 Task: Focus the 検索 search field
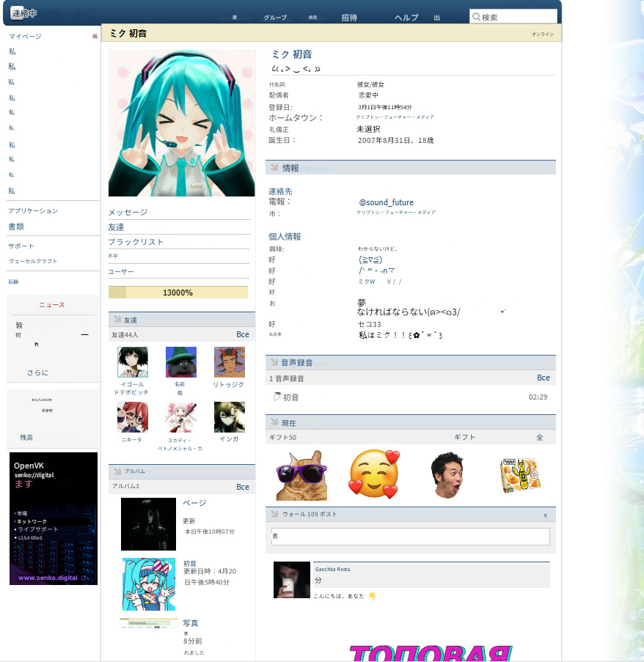tap(513, 17)
